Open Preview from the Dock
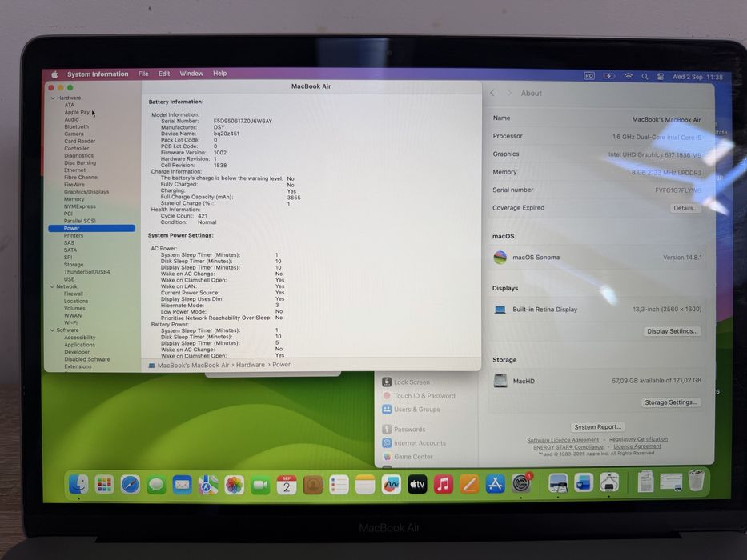Screen dimensions: 747x560 tap(558, 484)
